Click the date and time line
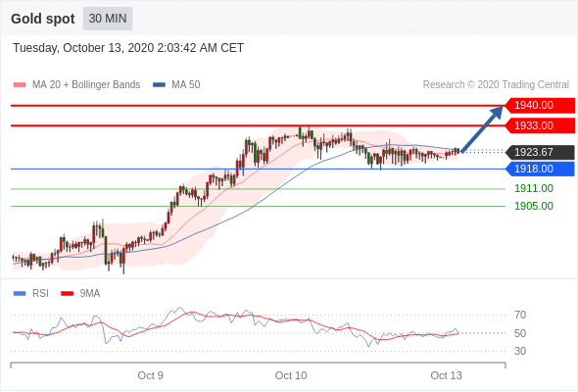 [128, 48]
